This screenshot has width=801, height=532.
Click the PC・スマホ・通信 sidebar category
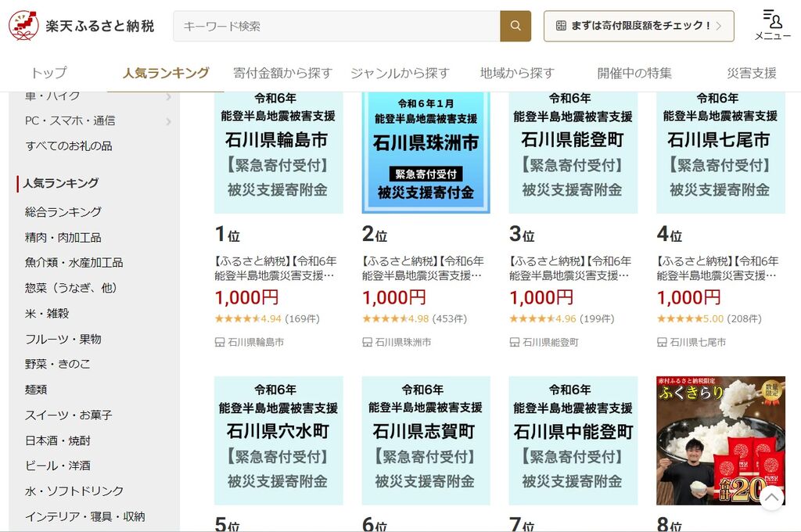pyautogui.click(x=70, y=121)
